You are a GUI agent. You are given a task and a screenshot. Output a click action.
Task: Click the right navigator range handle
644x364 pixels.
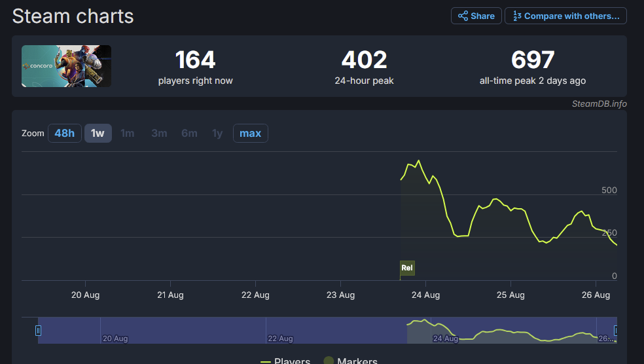click(x=616, y=331)
